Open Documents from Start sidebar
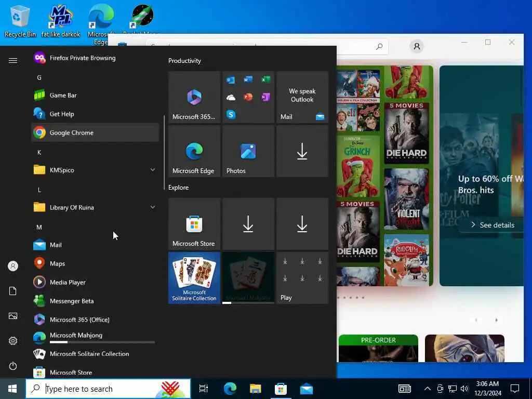This screenshot has height=399, width=532. click(13, 291)
